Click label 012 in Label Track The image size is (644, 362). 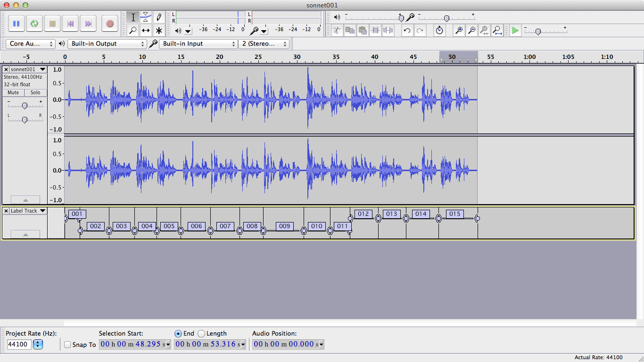point(363,214)
